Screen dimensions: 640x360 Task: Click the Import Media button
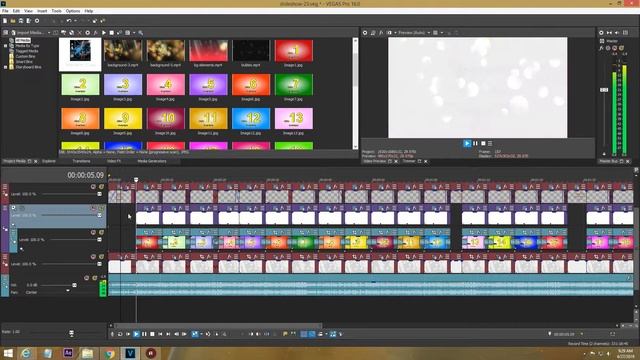[28, 33]
